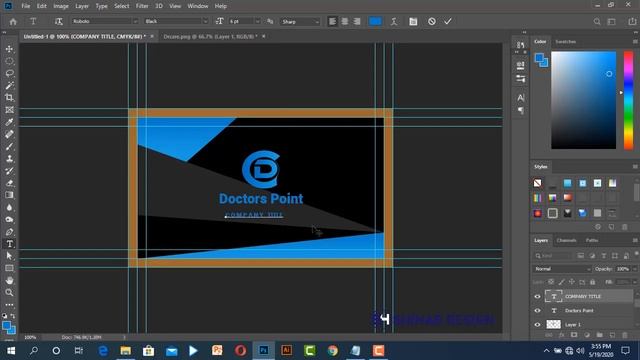640x360 pixels.
Task: Open the Character and Paragraph panels toggle
Action: pos(413,22)
